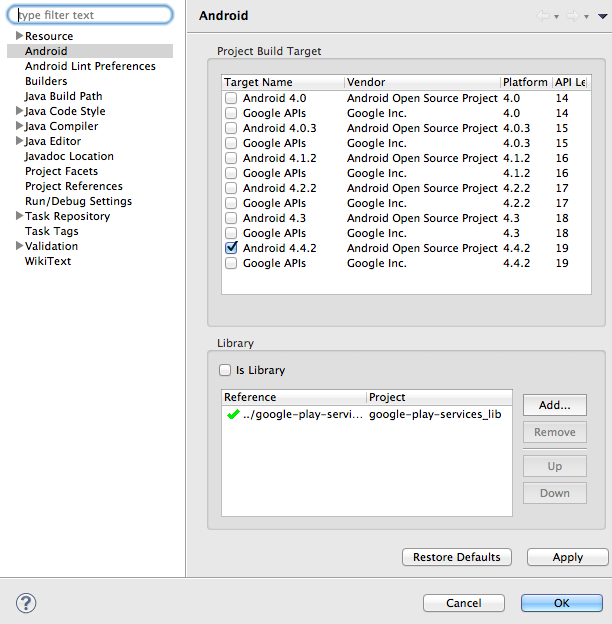The height and width of the screenshot is (624, 612).
Task: Click the Android 4.4.2 target name
Action: coord(279,248)
